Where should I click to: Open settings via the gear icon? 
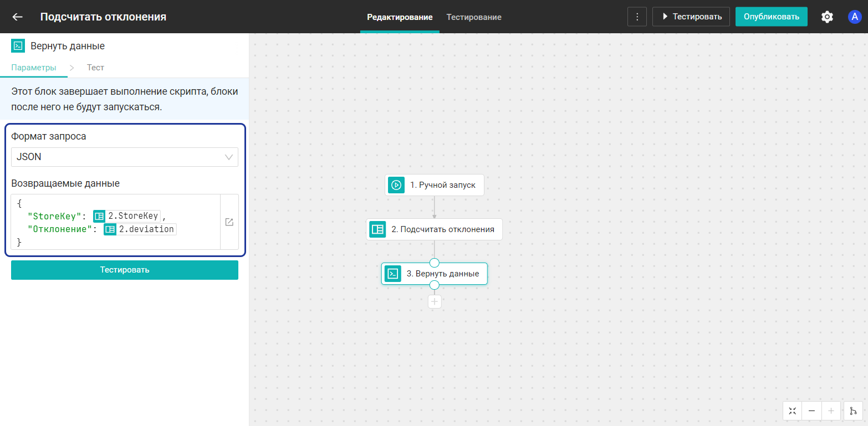(x=827, y=17)
